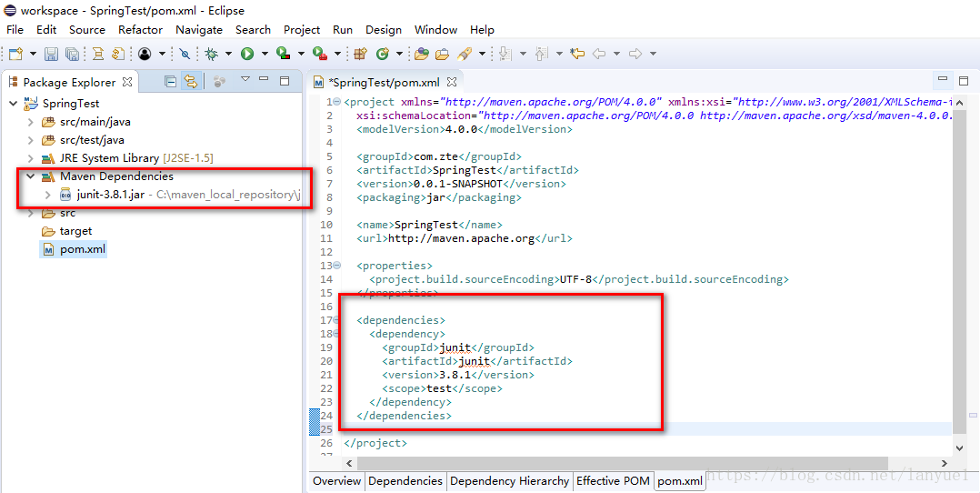Click the Back navigation arrow
The height and width of the screenshot is (493, 980).
click(x=599, y=54)
